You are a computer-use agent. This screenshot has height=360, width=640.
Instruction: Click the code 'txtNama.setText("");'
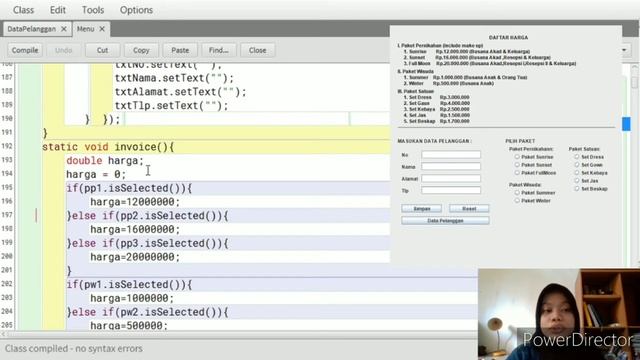click(175, 78)
